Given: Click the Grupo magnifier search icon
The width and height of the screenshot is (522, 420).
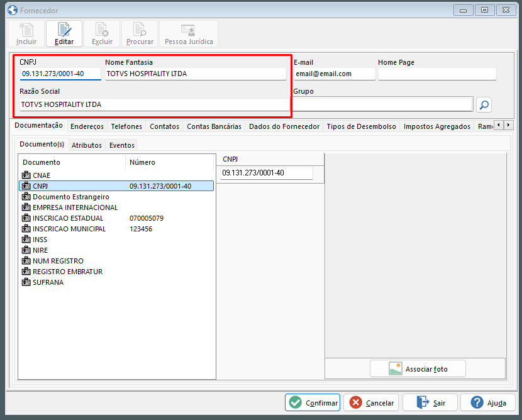Looking at the screenshot, I should pyautogui.click(x=484, y=105).
